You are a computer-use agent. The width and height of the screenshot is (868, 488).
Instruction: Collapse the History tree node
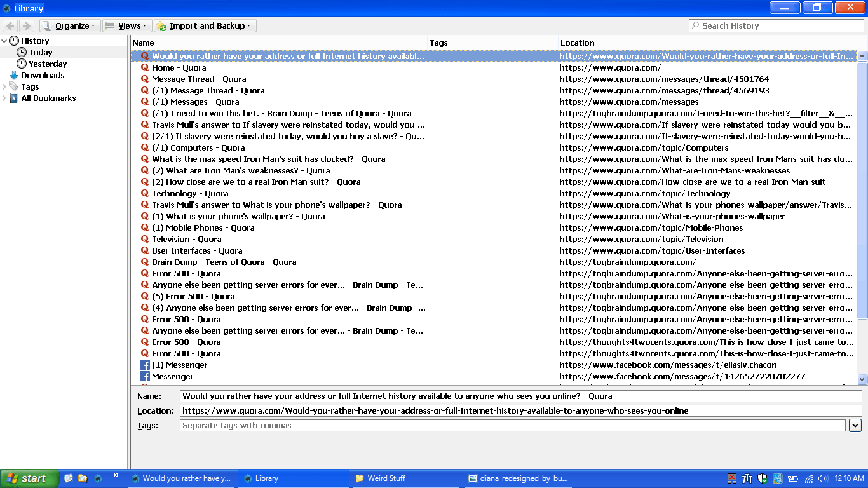point(4,41)
